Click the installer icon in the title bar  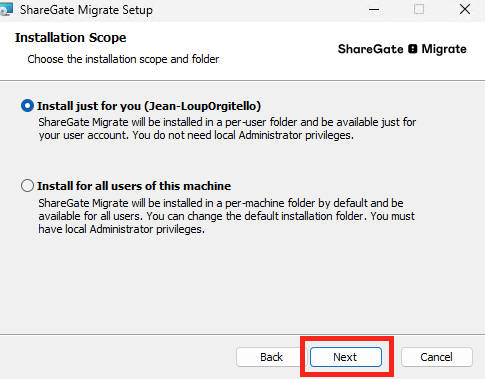(x=6, y=9)
